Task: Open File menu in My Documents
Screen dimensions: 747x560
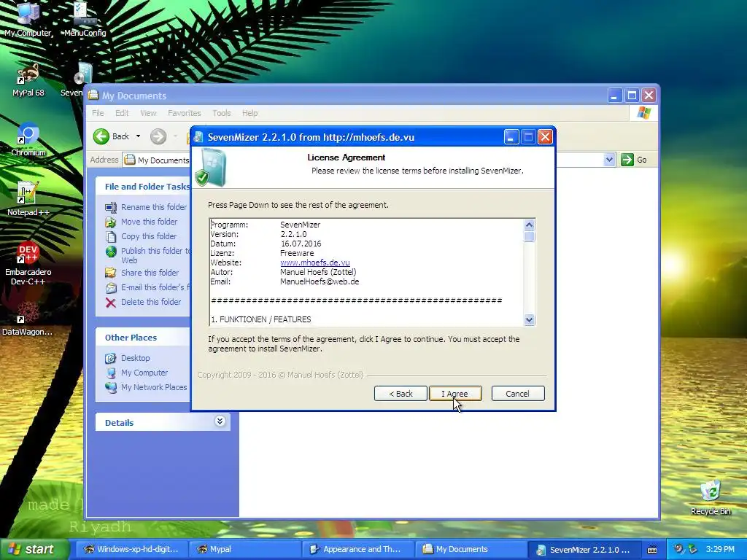Action: (98, 113)
